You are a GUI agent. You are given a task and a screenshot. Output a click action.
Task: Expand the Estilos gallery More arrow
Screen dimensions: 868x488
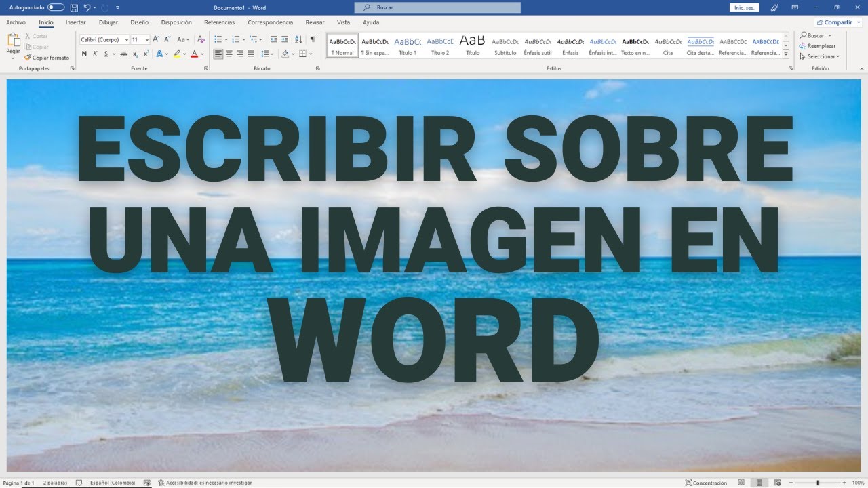coord(786,54)
